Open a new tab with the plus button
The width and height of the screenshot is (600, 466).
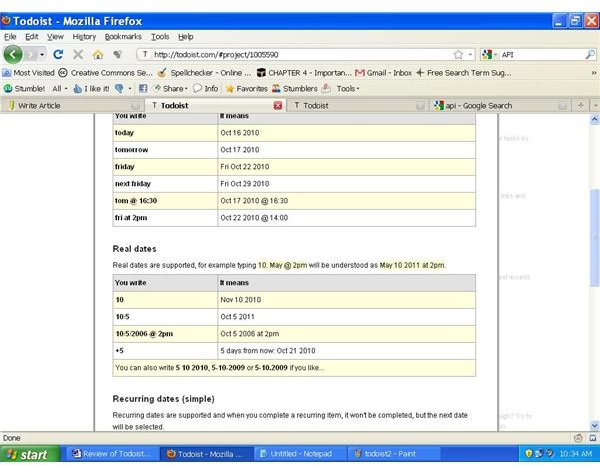[x=580, y=106]
